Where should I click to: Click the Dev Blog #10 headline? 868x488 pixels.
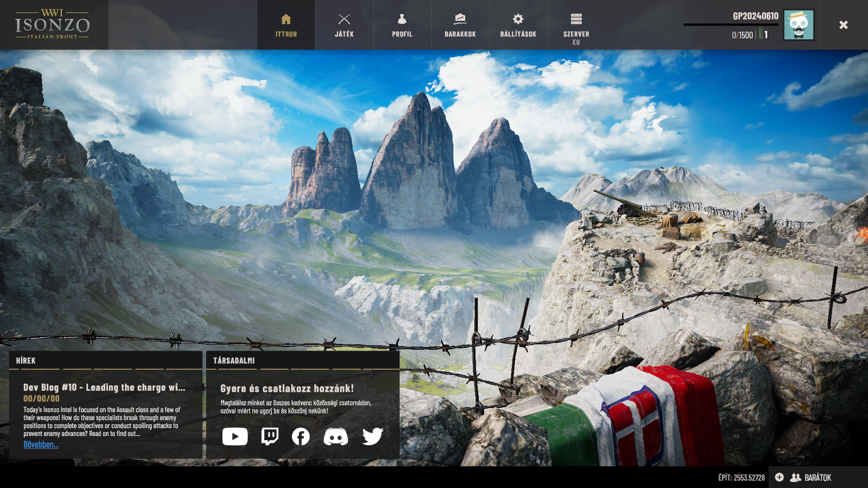[x=104, y=387]
